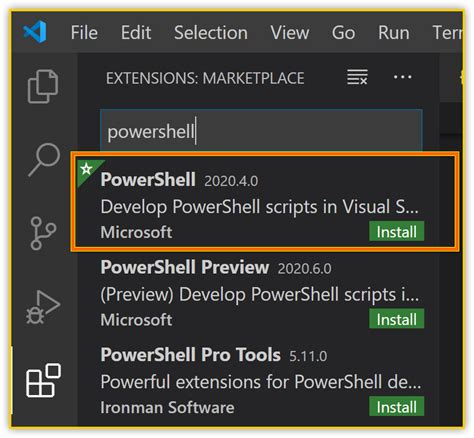
Task: Open the Source Control view icon
Action: point(43,233)
